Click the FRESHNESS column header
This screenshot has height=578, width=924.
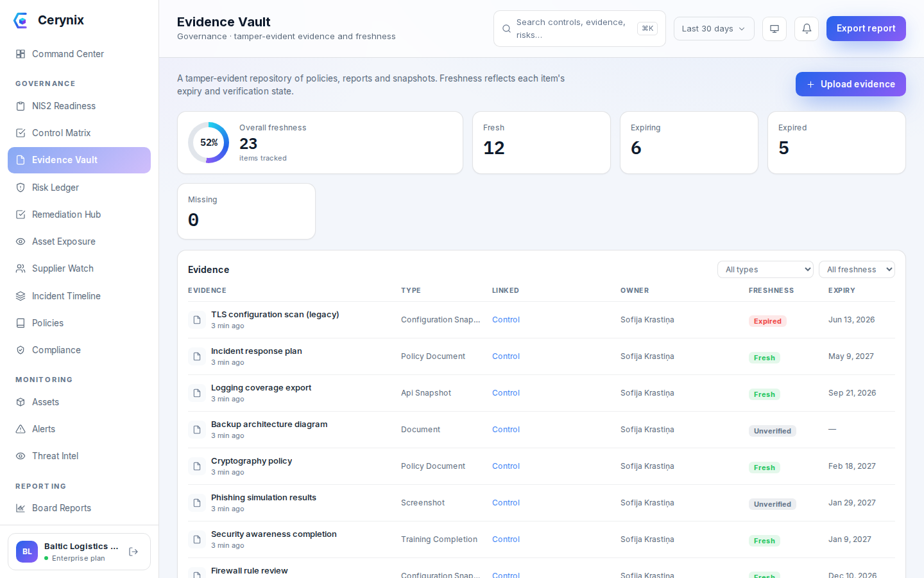[x=771, y=290]
